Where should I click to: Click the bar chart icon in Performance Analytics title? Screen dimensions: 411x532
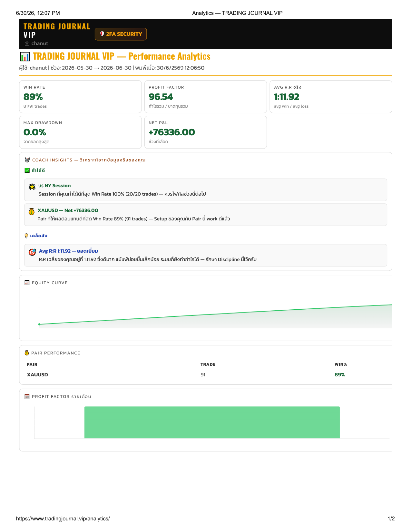tap(25, 57)
